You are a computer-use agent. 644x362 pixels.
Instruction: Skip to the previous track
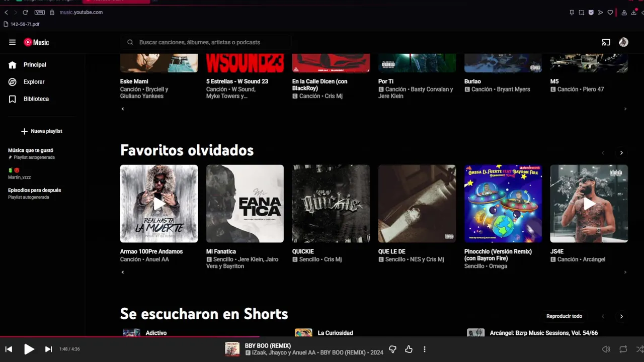9,349
